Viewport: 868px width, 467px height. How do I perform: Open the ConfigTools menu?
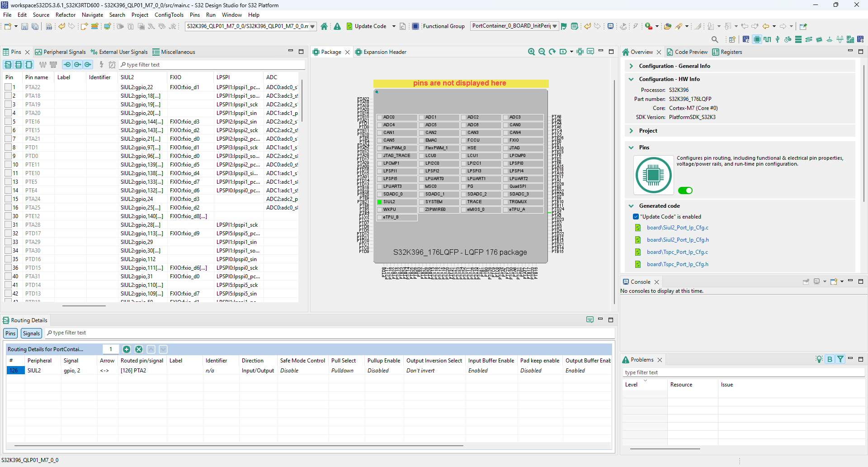169,14
